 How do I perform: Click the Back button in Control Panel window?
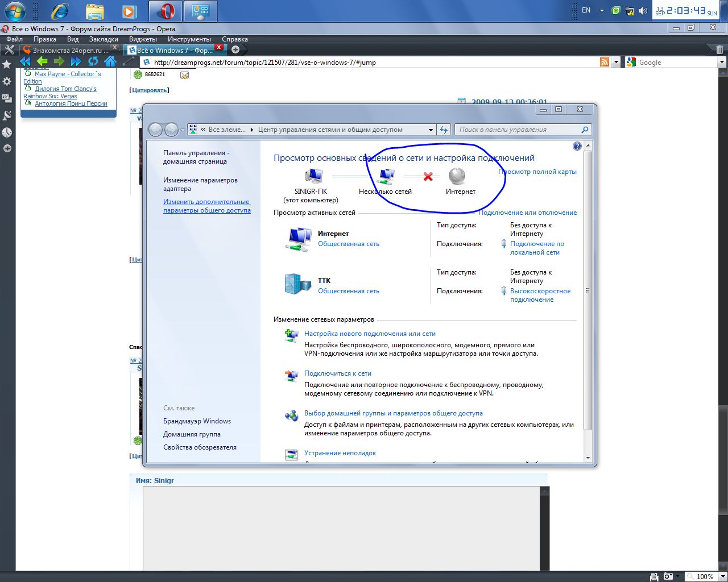click(x=155, y=130)
